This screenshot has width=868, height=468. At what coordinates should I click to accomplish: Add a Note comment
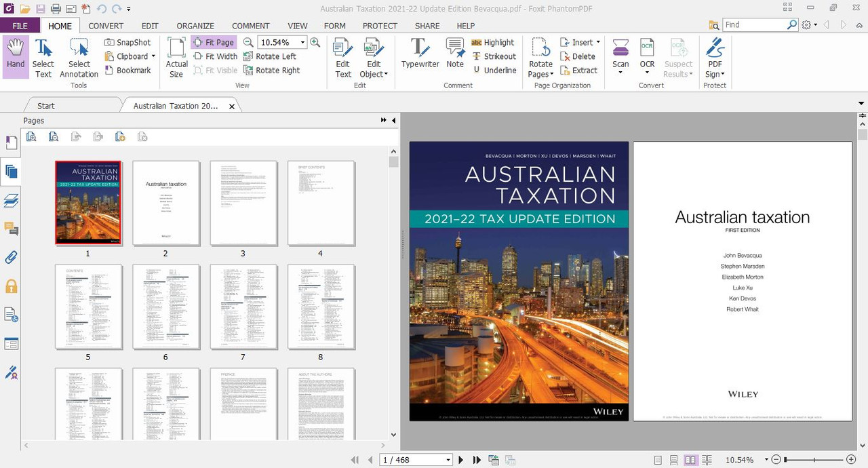(x=455, y=53)
